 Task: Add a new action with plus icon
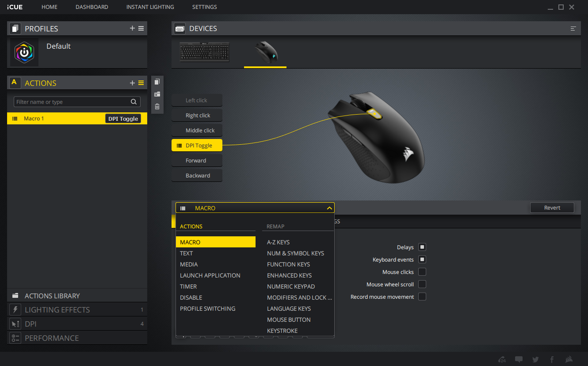pos(132,83)
